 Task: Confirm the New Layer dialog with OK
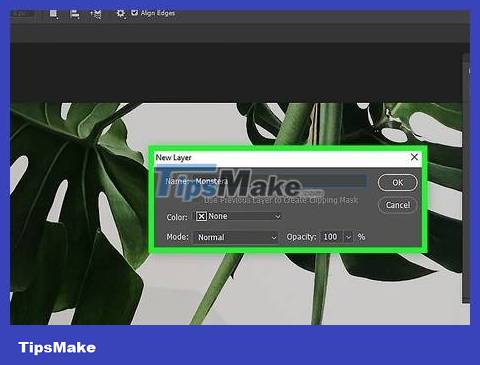398,183
